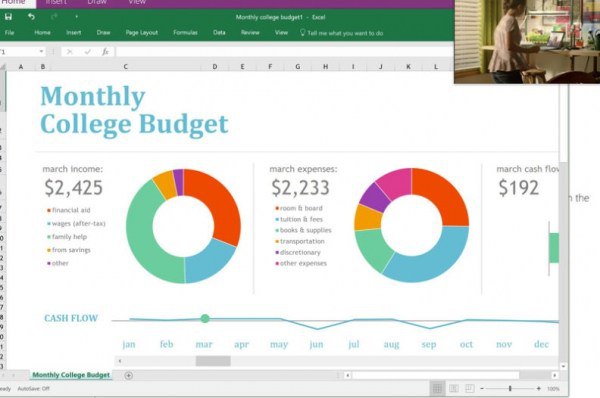600x398 pixels.
Task: Click the march expenses $2,233 value
Action: click(300, 188)
